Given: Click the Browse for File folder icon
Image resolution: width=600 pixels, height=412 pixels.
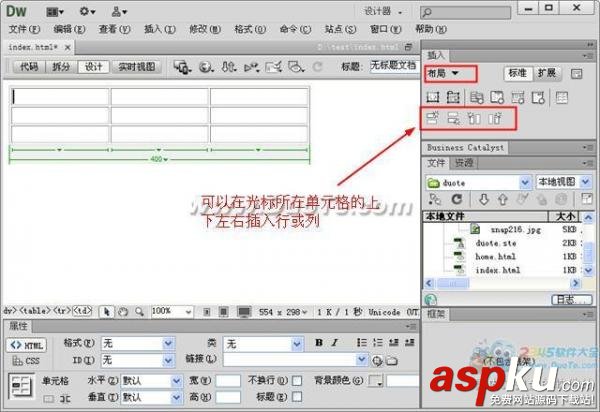Looking at the screenshot, I should point(392,360).
